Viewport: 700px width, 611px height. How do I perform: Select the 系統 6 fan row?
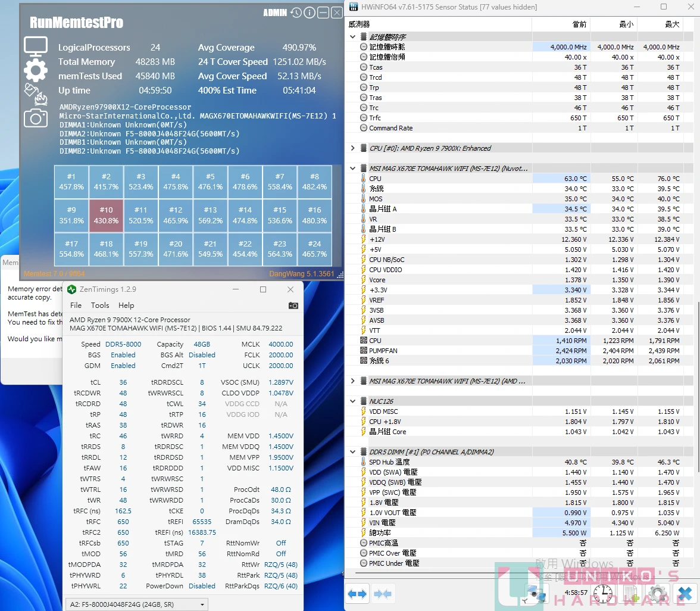(x=520, y=361)
